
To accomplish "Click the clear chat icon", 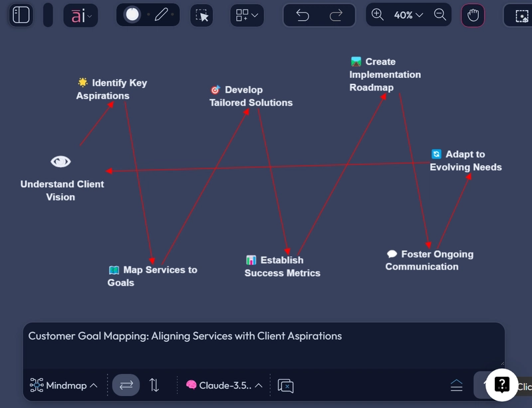I will pos(286,385).
